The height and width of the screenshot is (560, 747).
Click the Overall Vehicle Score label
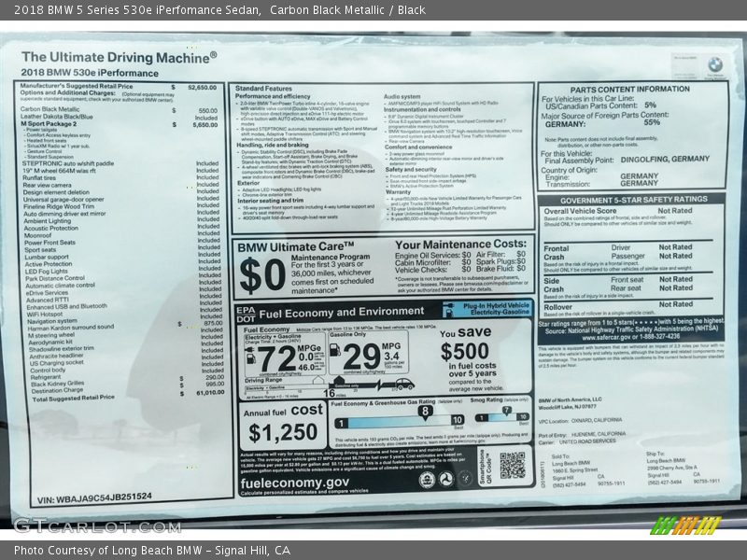[580, 211]
